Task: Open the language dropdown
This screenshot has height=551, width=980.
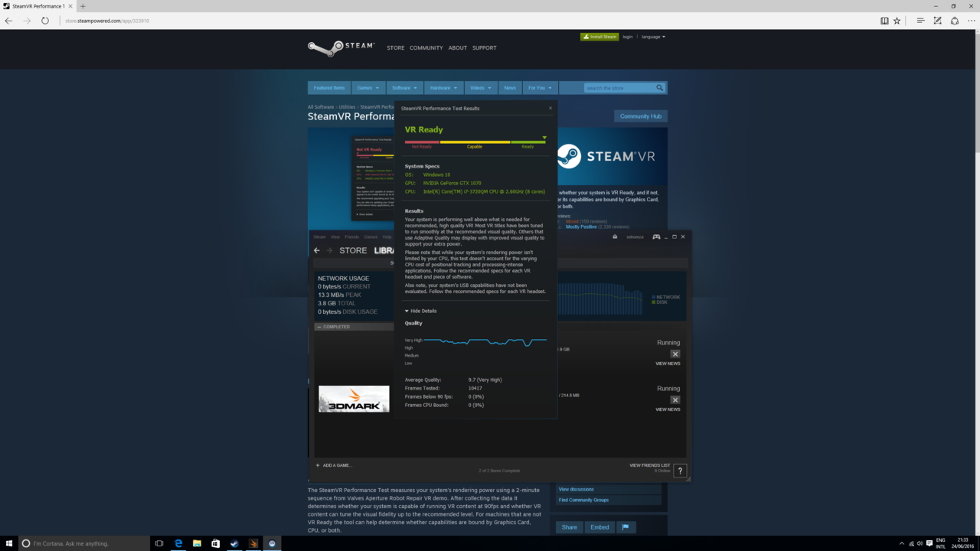Action: (653, 37)
